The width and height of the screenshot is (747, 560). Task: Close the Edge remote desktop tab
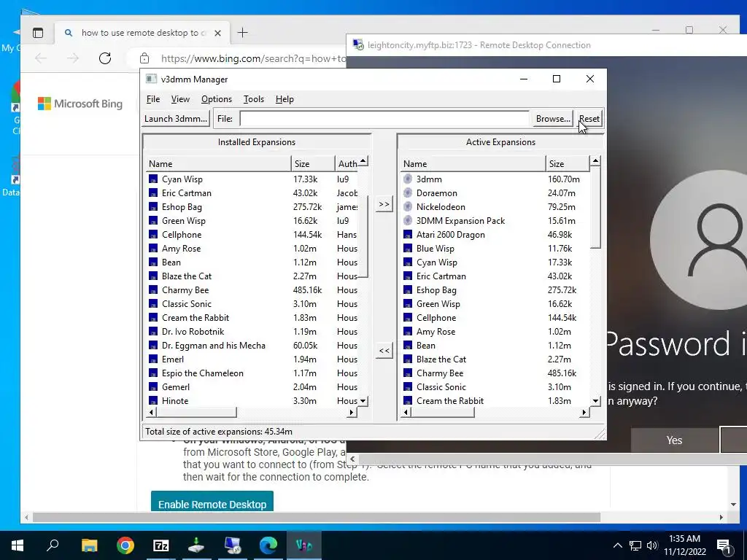coord(217,33)
